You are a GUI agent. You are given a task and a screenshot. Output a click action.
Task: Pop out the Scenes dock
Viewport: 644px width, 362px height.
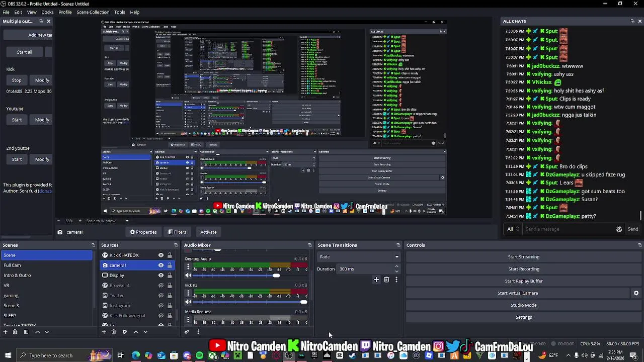[x=93, y=245]
